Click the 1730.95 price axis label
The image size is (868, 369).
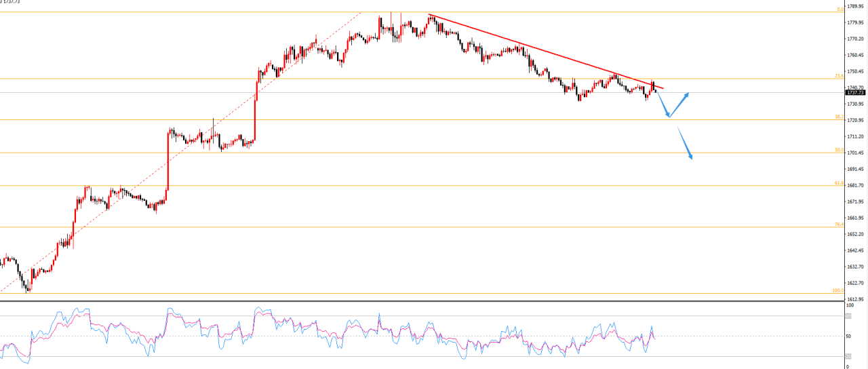(x=856, y=104)
